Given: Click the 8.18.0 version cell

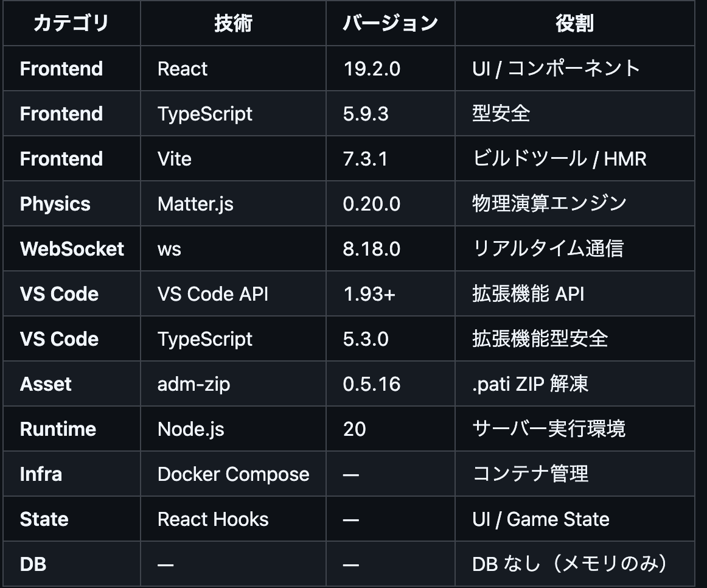Looking at the screenshot, I should (x=372, y=249).
